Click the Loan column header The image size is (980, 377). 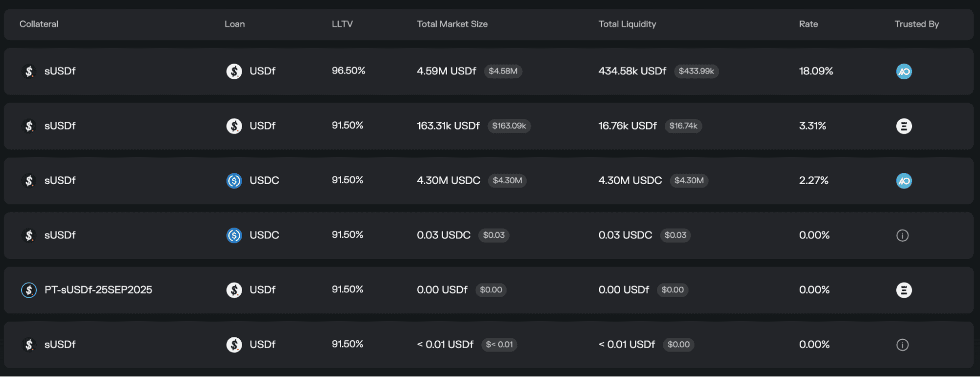click(234, 24)
